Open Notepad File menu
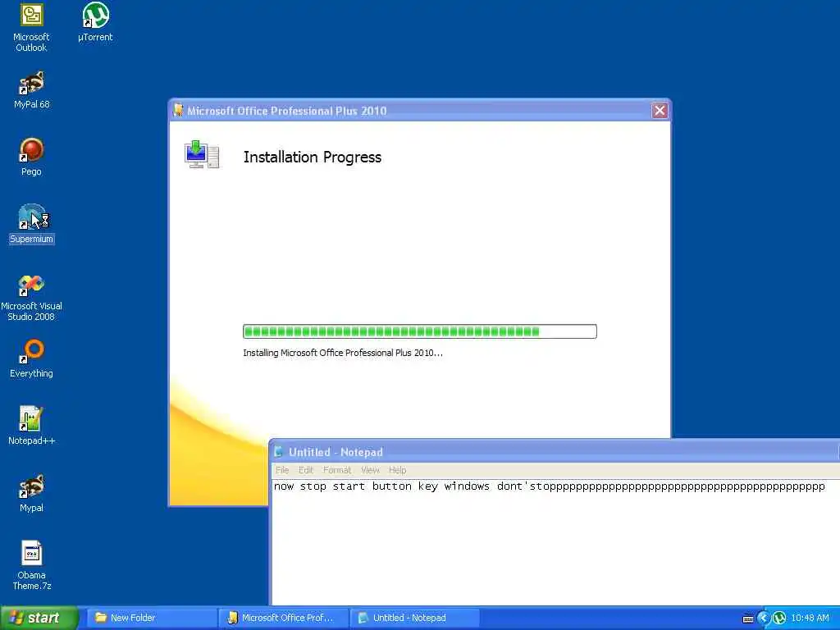The height and width of the screenshot is (630, 840). click(282, 470)
